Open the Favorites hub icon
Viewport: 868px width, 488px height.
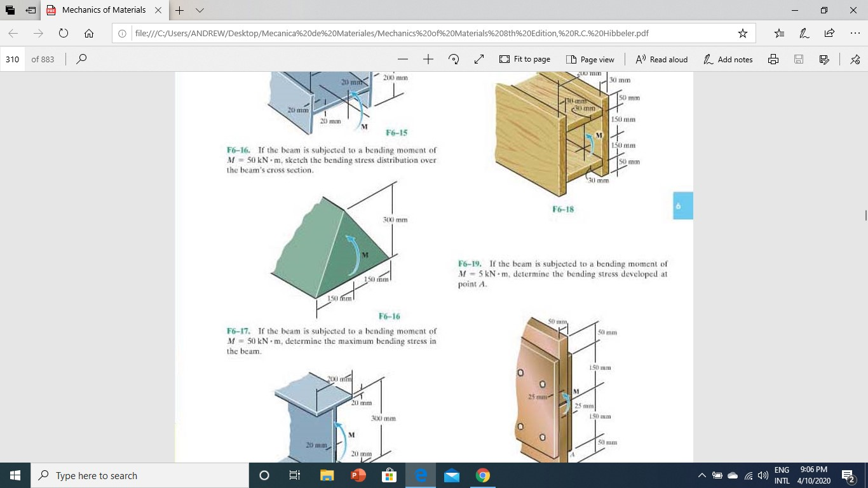[x=780, y=33]
